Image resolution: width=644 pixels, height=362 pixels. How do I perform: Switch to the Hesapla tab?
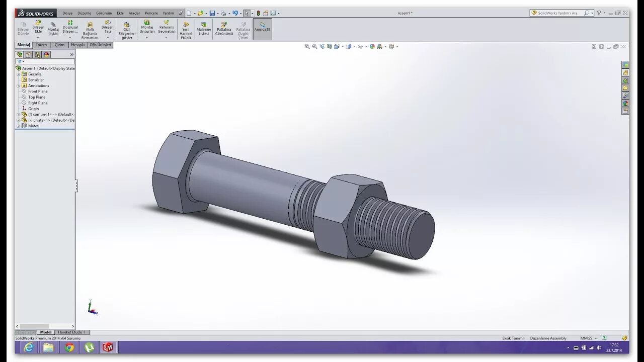point(78,45)
